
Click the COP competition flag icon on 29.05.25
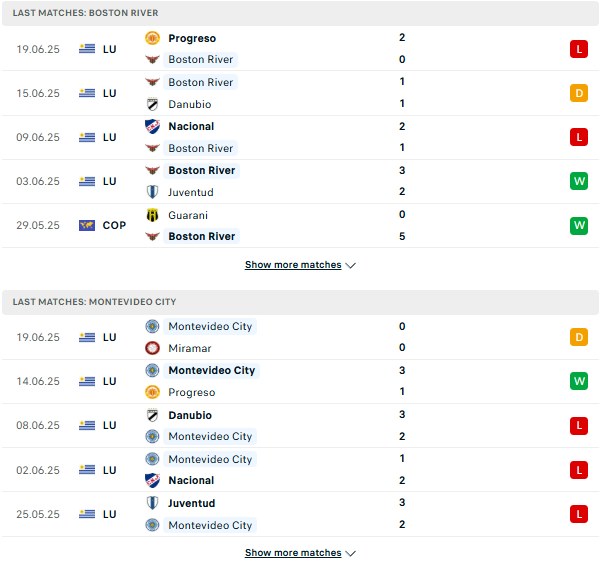(87, 225)
